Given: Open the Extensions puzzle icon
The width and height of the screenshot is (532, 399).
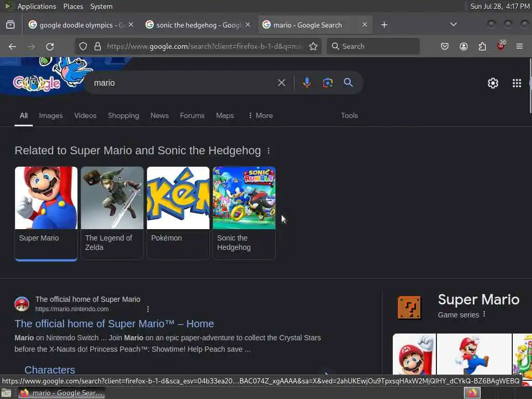Looking at the screenshot, I should [482, 46].
